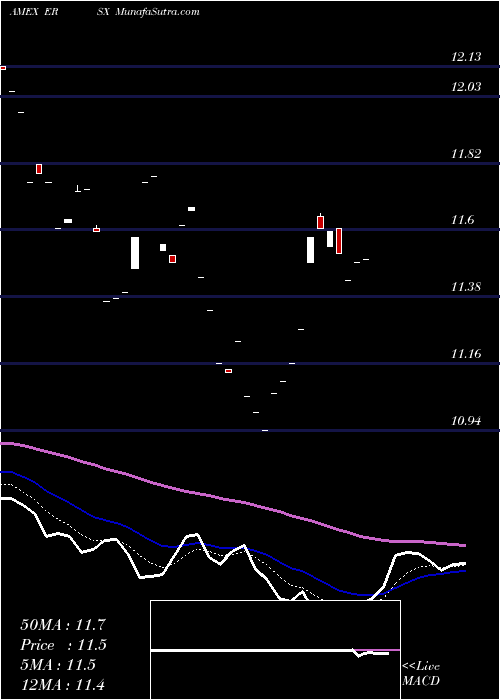Click the red candlestick just below the 11.82 line

[x=39, y=169]
